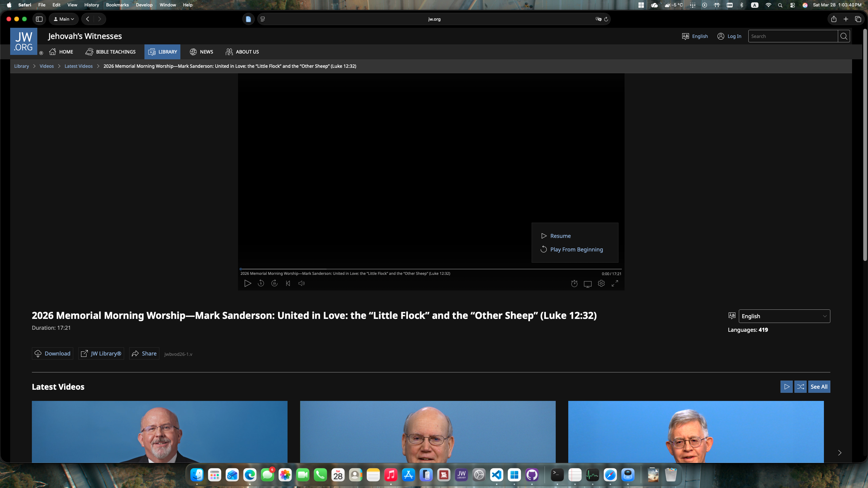The height and width of the screenshot is (488, 868).
Task: Click the next carousel chevron arrow
Action: pos(840,453)
